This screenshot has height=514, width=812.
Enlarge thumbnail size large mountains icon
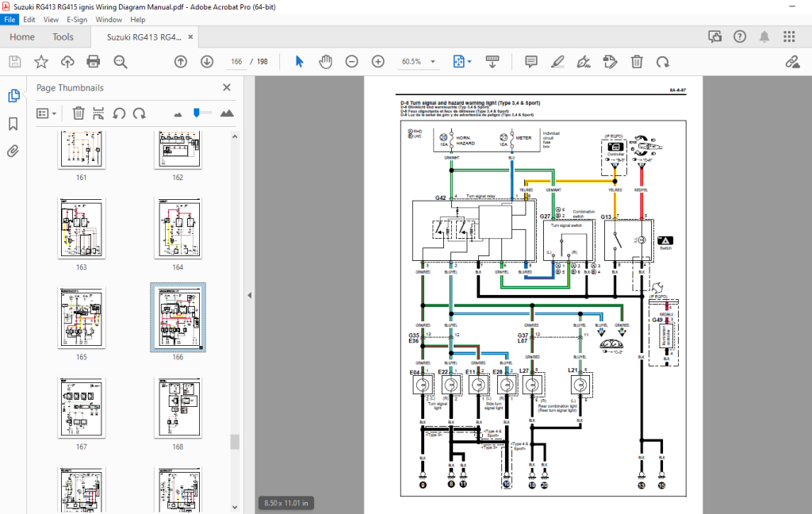[x=227, y=113]
